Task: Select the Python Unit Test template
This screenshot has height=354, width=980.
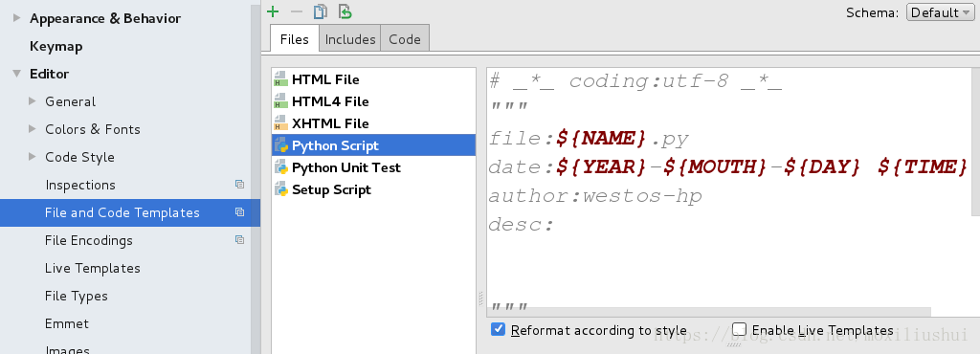Action: [x=373, y=167]
